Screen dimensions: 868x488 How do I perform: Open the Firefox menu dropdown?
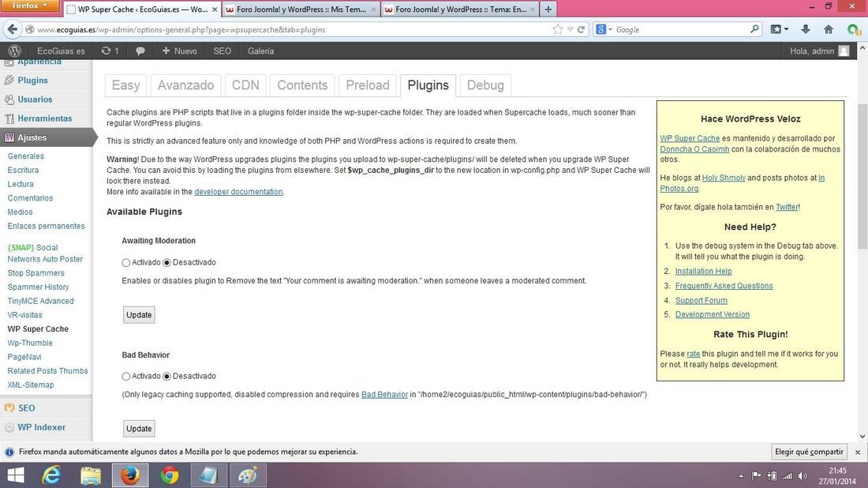(x=31, y=6)
